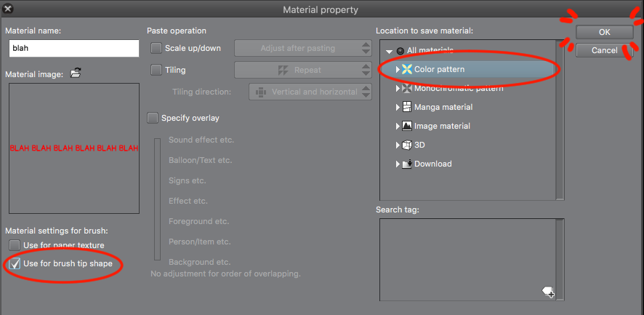Enable the Scale up/down checkbox
Viewport: 644px width, 315px height.
click(x=156, y=49)
